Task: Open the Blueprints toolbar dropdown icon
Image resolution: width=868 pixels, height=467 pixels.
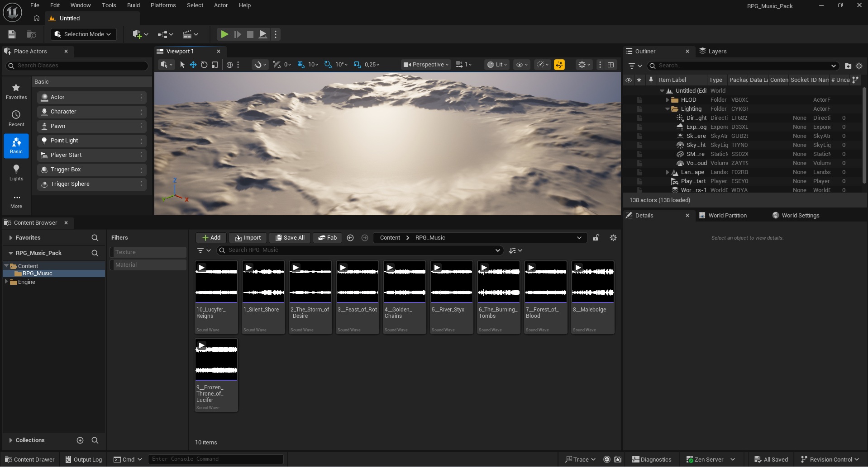Action: 165,34
